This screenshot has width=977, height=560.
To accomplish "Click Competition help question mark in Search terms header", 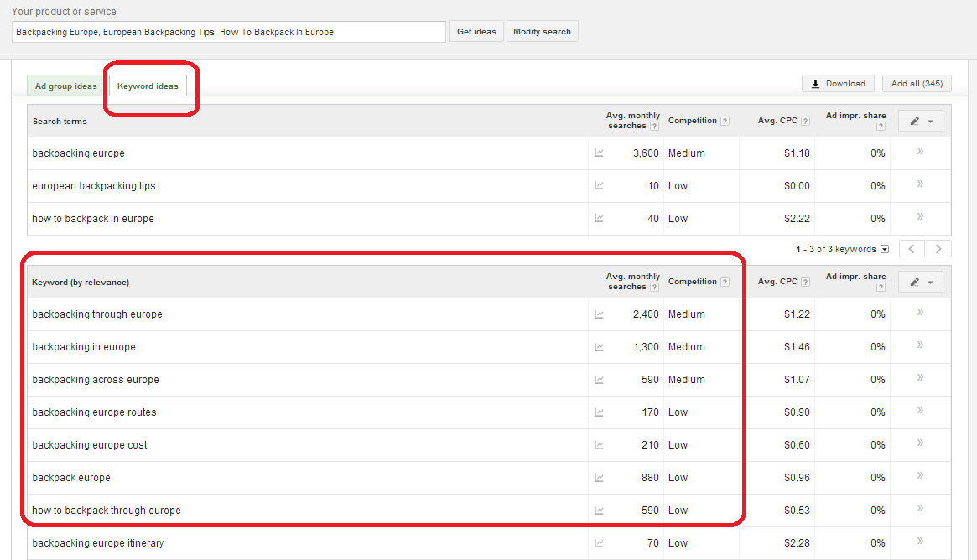I will 725,121.
